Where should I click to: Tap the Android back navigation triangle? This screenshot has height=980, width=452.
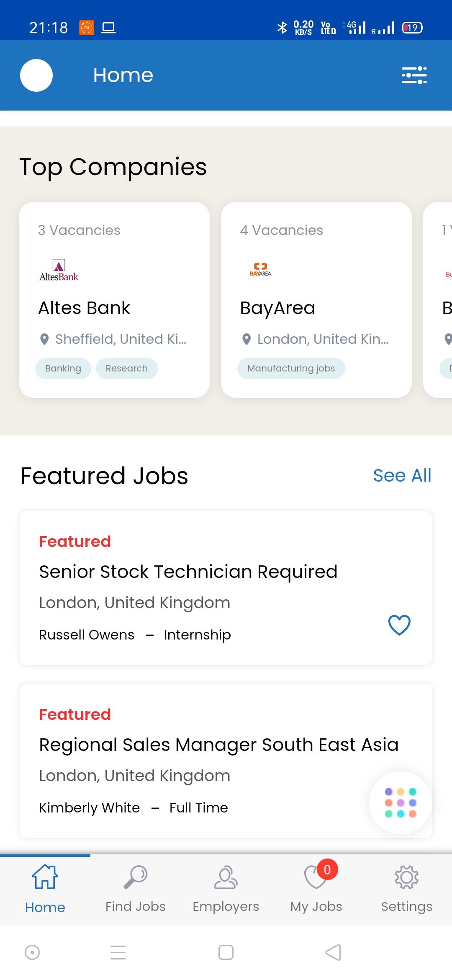point(334,952)
